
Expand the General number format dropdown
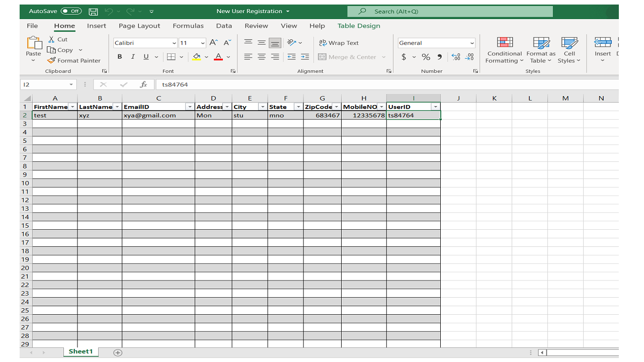[x=471, y=43]
